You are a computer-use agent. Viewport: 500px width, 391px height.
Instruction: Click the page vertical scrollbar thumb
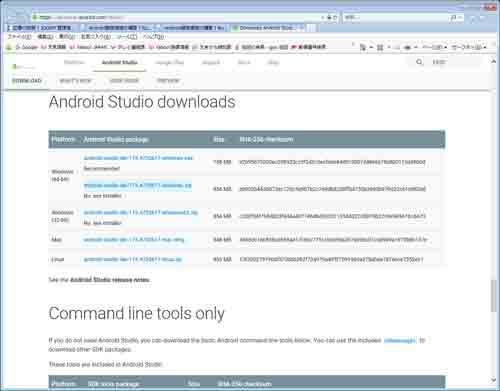coord(494,296)
